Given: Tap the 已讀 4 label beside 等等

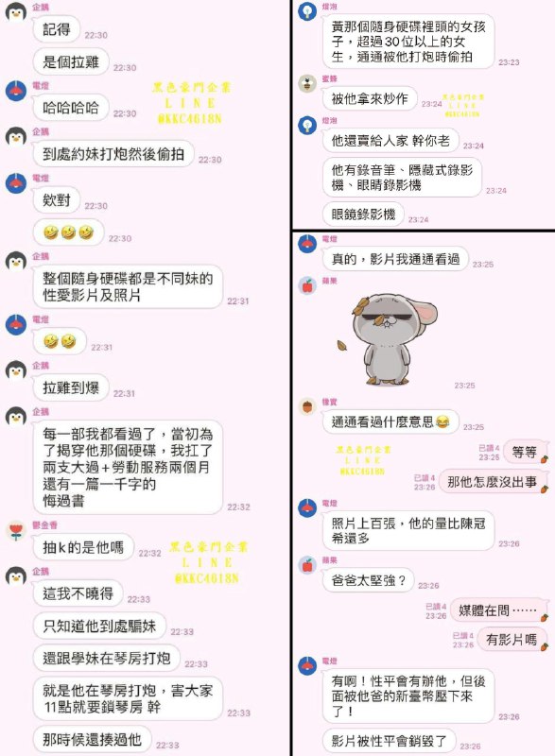Looking at the screenshot, I should [x=489, y=448].
